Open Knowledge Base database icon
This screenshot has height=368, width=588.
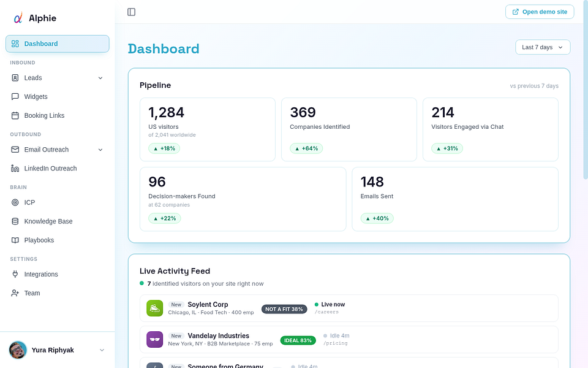(x=15, y=221)
